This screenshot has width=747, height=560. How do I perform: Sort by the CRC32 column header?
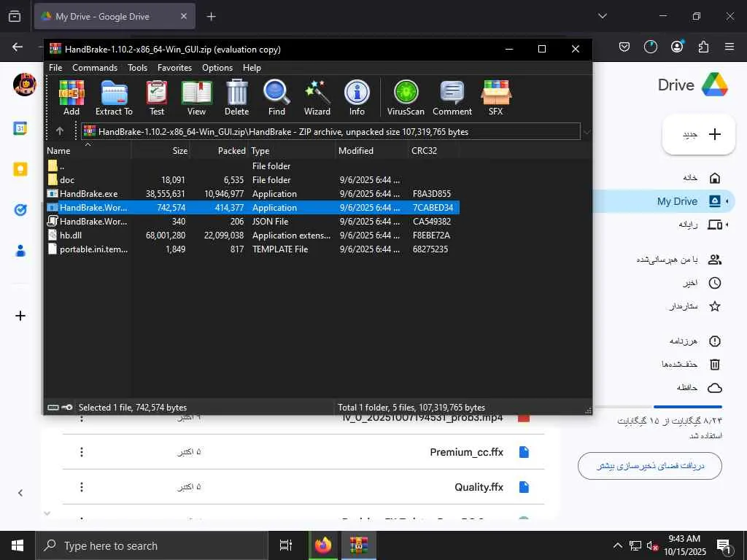[433, 150]
